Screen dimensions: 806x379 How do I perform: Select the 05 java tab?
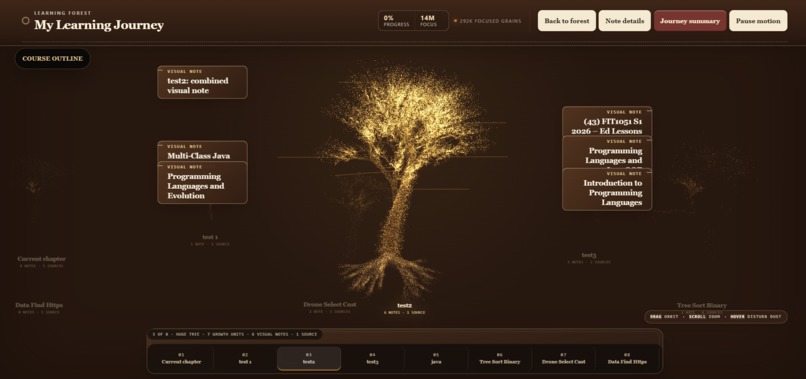[436, 358]
